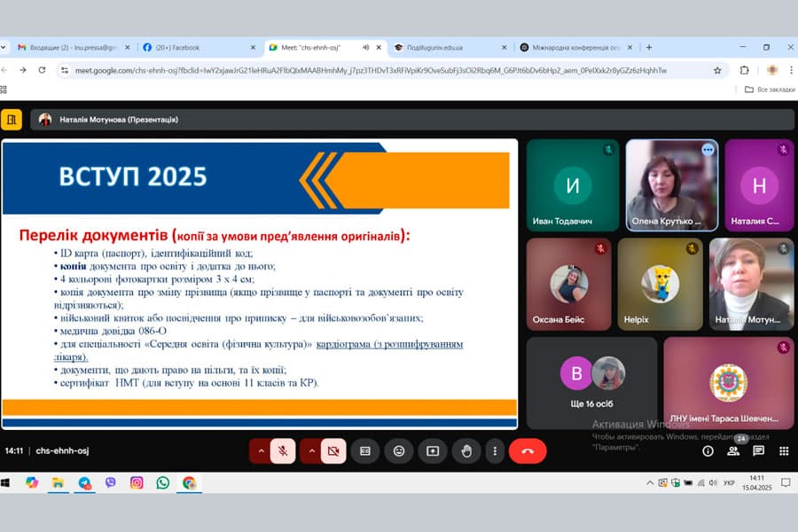
Task: Raise hand in the meeting
Action: [466, 451]
